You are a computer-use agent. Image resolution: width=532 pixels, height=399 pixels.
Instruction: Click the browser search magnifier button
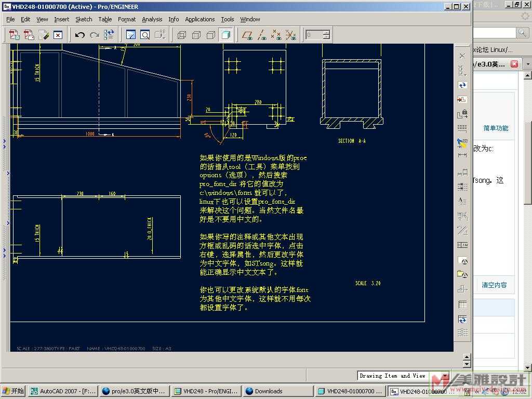pyautogui.click(x=522, y=33)
